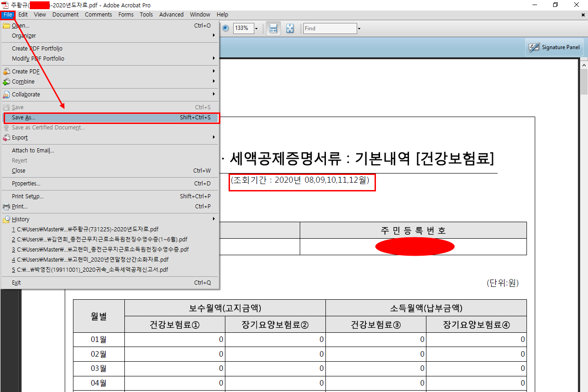
Task: Open the 133% zoom level dropdown
Action: pyautogui.click(x=256, y=28)
